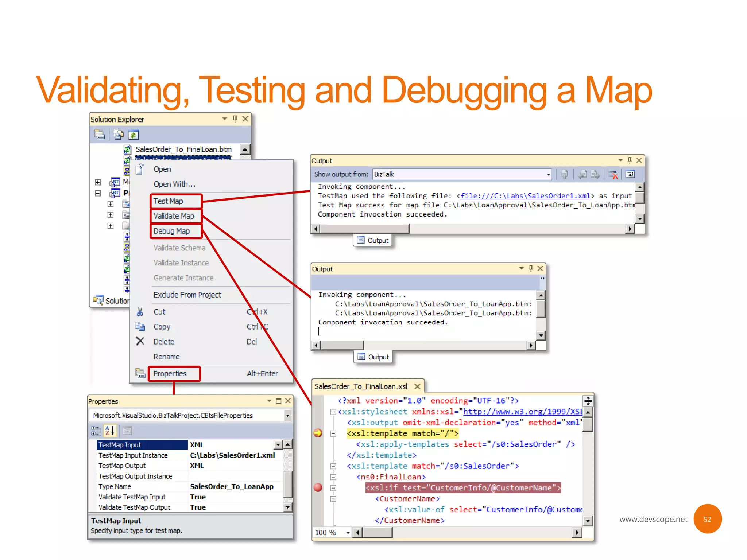
Task: Select Exclude From Project menu entry
Action: pyautogui.click(x=187, y=295)
